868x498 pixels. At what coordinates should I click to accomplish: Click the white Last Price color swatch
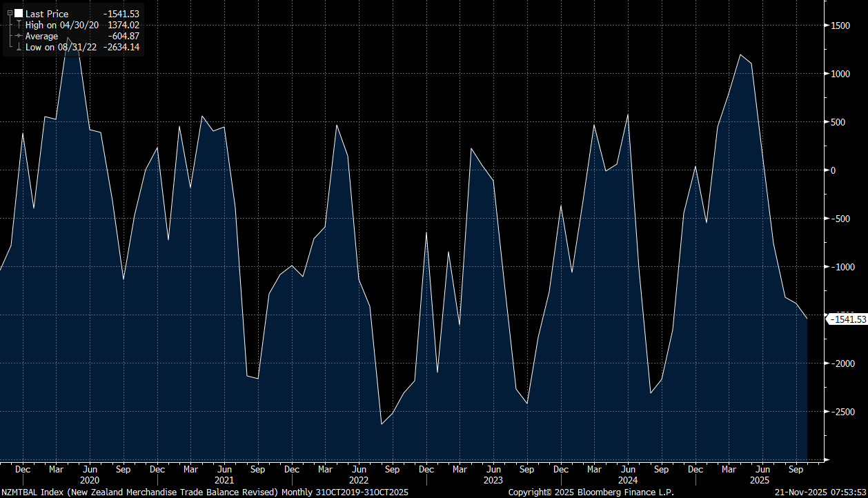(19, 14)
